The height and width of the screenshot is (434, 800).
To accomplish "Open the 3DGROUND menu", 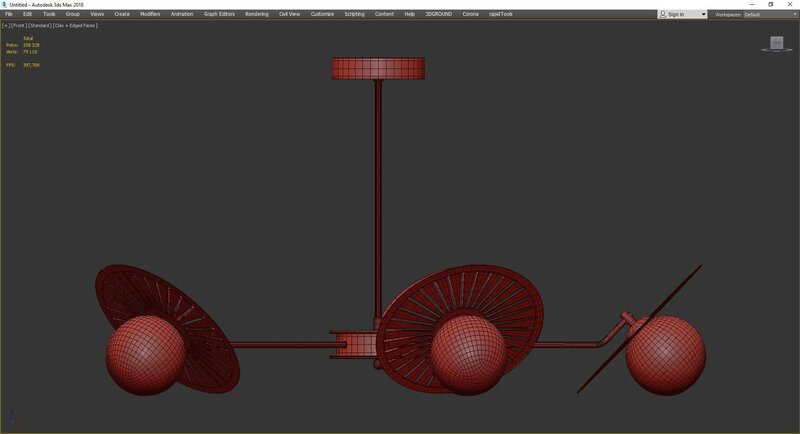I will coord(438,14).
